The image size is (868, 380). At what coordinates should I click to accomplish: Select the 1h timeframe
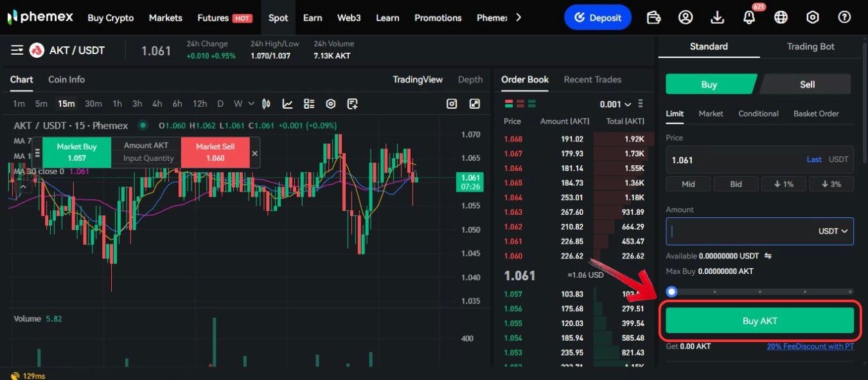(117, 104)
